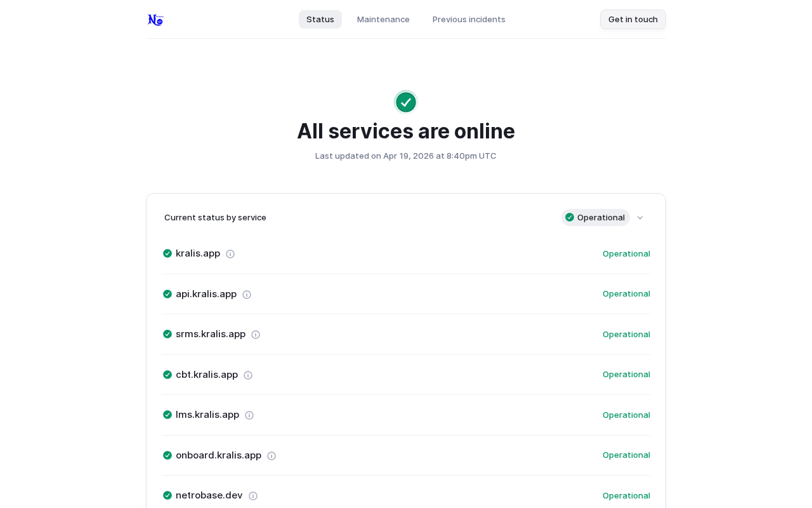
Task: Click the info icon next to onboard.kralis.app
Action: (x=272, y=456)
